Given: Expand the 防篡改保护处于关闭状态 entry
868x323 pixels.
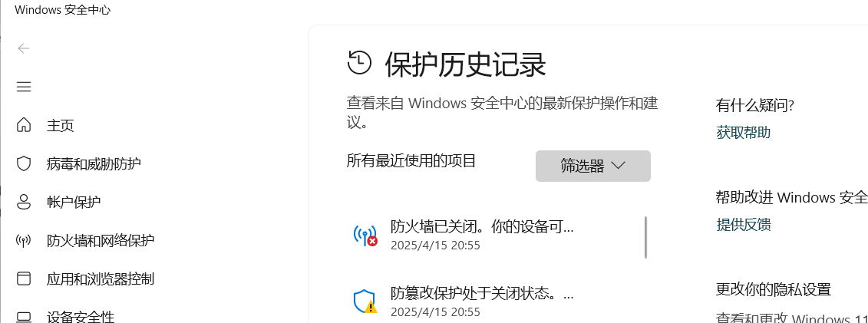Looking at the screenshot, I should [x=494, y=301].
